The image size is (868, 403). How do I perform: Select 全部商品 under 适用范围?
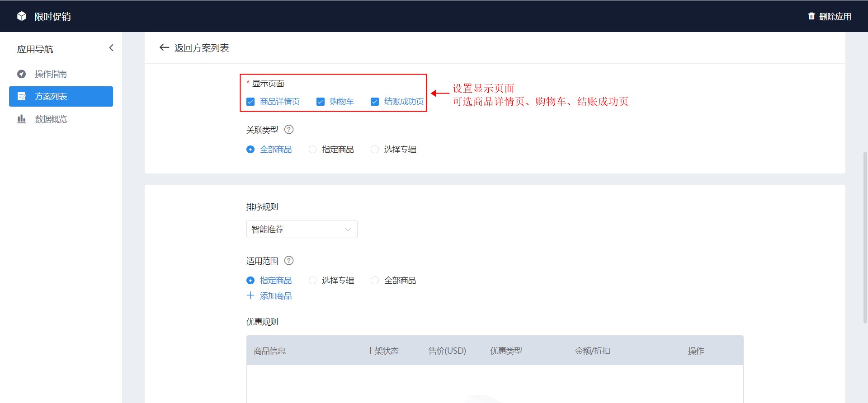tap(375, 281)
